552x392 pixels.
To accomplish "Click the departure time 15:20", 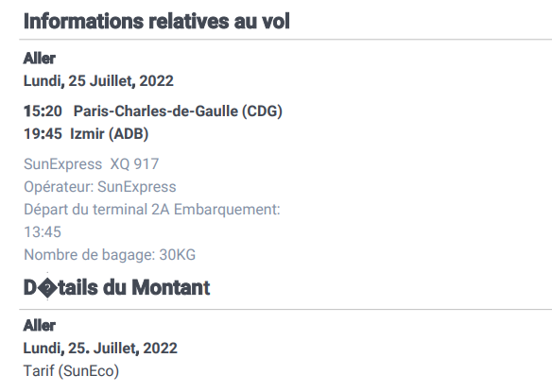I will (x=43, y=111).
